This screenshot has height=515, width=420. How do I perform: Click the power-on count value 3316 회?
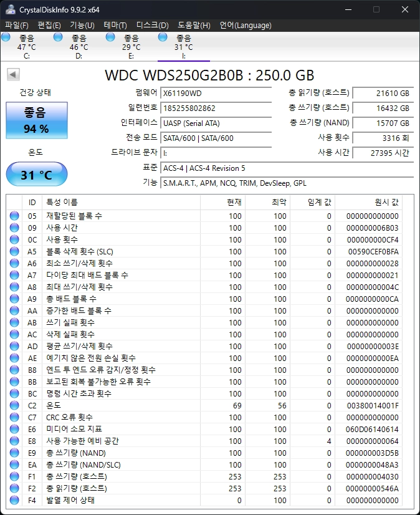pyautogui.click(x=383, y=138)
